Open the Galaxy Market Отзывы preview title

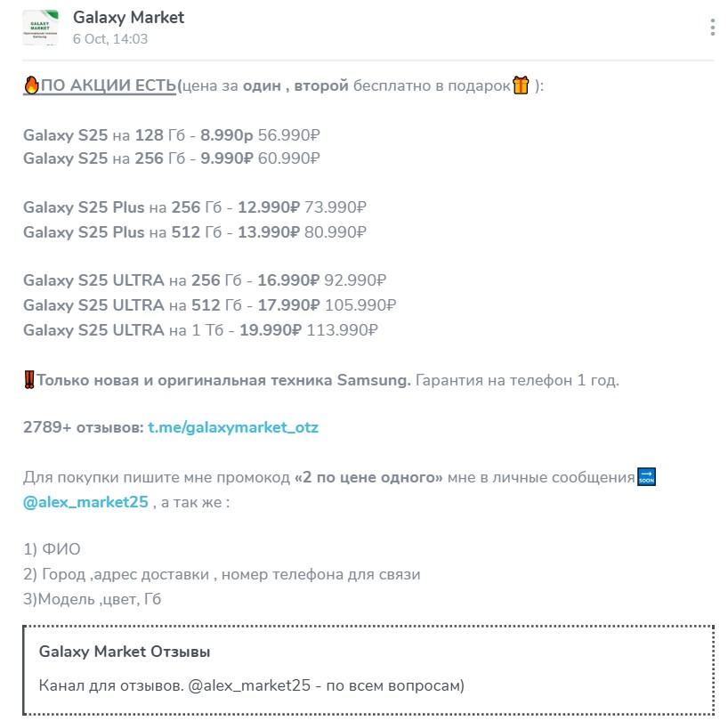(x=125, y=652)
